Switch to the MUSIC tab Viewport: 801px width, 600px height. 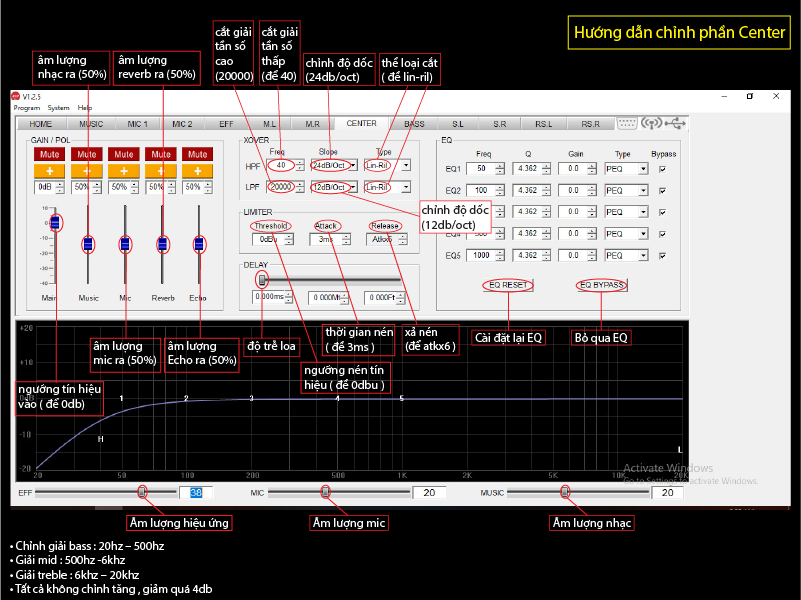point(91,124)
